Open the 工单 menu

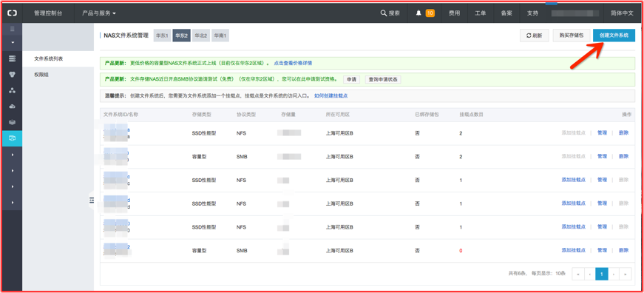point(481,13)
